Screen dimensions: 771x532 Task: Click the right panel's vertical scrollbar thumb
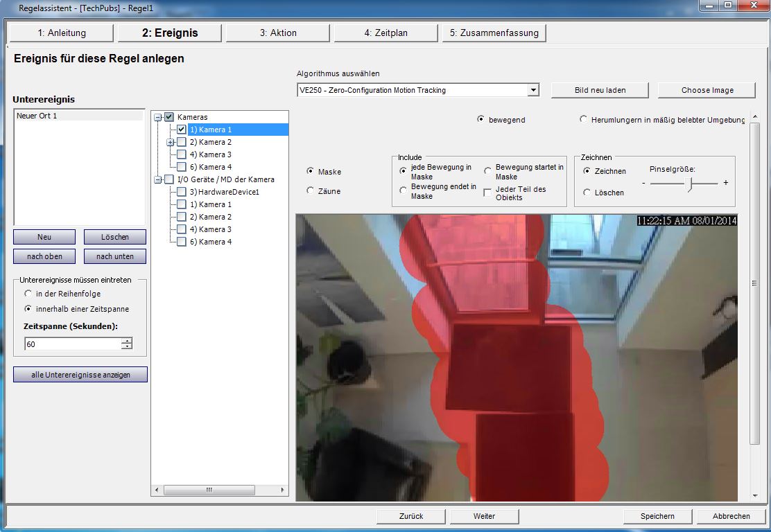(755, 283)
